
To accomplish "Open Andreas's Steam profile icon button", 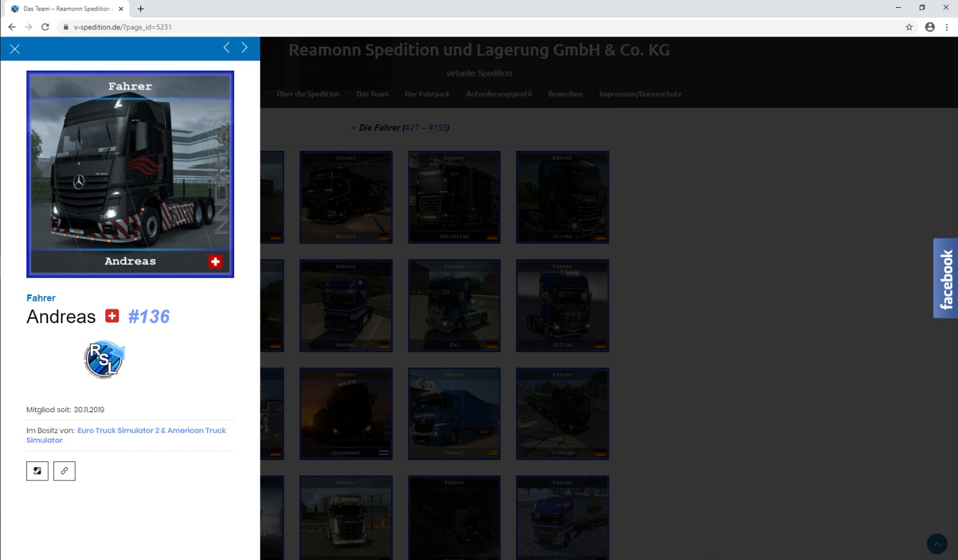I will click(x=37, y=471).
